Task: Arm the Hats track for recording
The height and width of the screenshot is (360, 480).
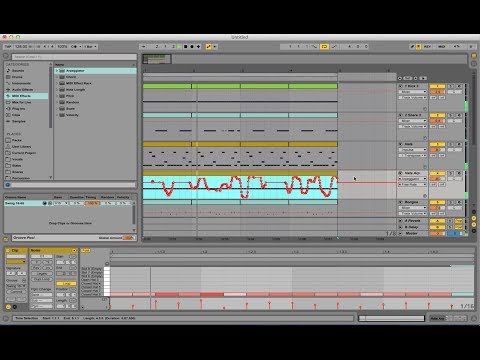Action: 459,144
